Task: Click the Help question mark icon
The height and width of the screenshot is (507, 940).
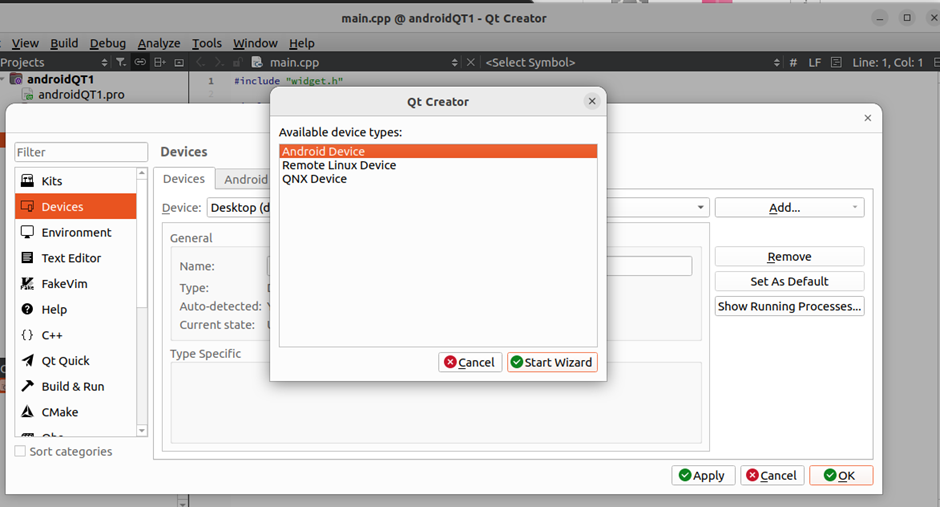Action: click(28, 309)
